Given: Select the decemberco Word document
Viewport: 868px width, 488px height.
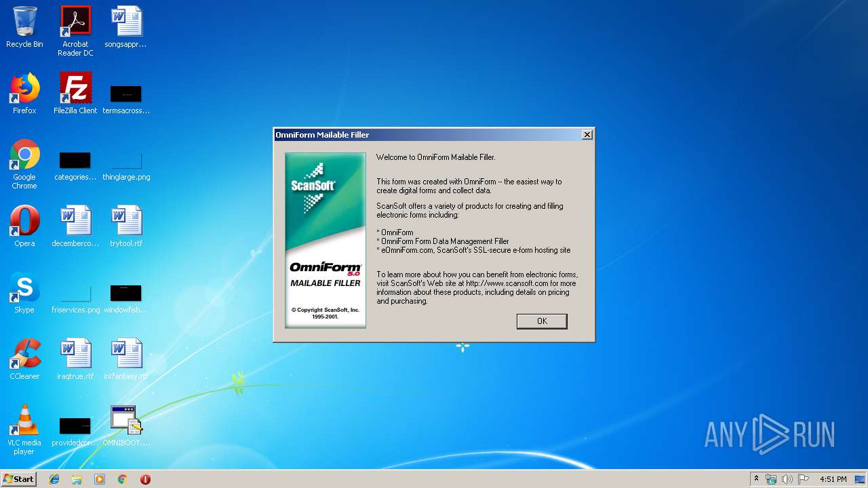Looking at the screenshot, I should [75, 226].
